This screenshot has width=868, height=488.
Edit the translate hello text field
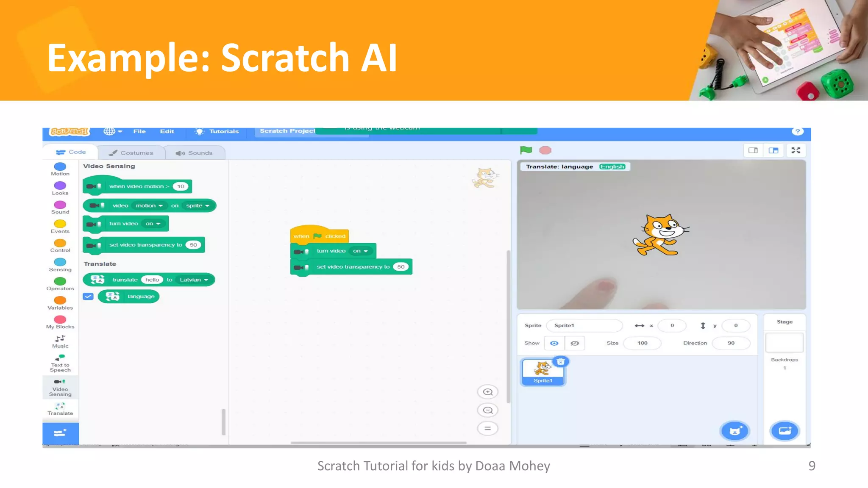tap(152, 280)
